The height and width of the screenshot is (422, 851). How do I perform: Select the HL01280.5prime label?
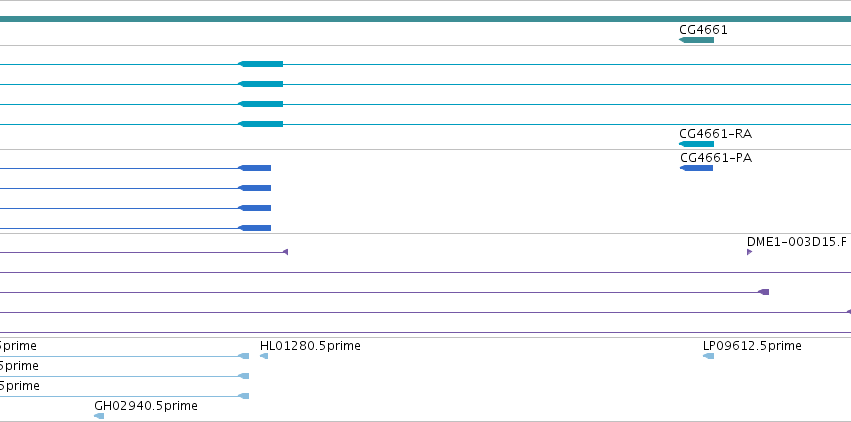(x=310, y=346)
